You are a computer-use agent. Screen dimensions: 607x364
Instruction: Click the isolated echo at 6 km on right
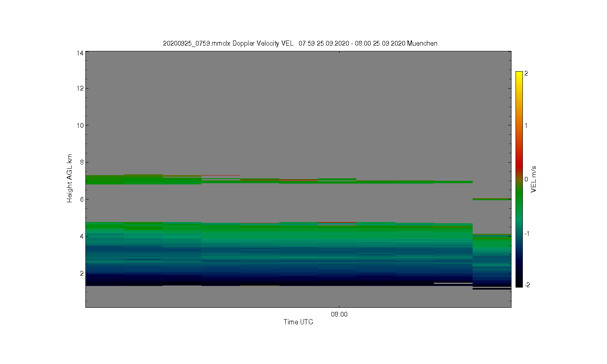[x=492, y=199]
